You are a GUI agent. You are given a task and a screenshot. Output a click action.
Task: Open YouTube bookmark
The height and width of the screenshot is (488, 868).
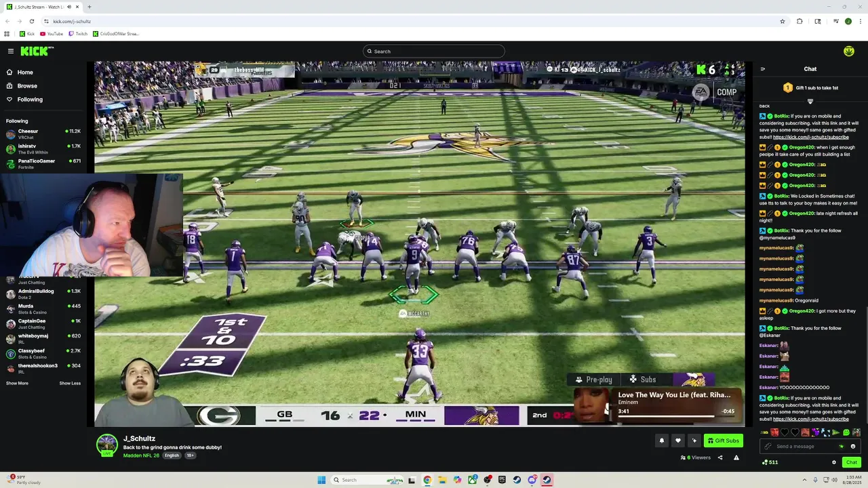(x=52, y=33)
